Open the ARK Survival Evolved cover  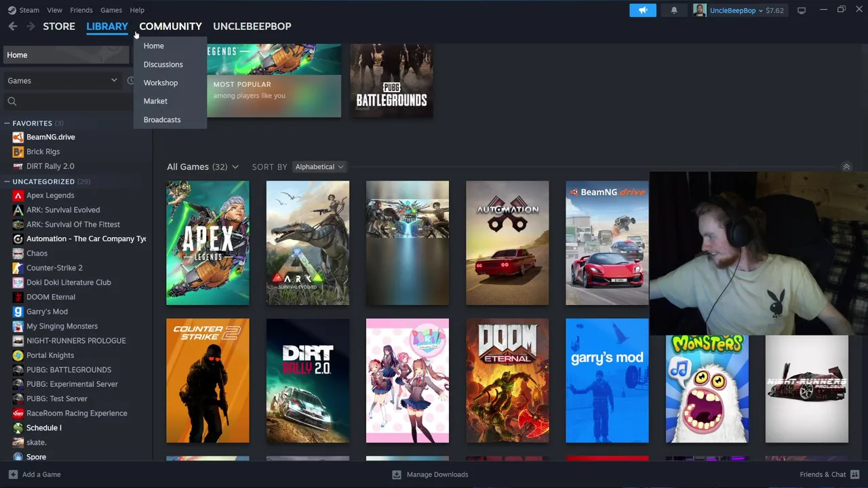click(308, 243)
